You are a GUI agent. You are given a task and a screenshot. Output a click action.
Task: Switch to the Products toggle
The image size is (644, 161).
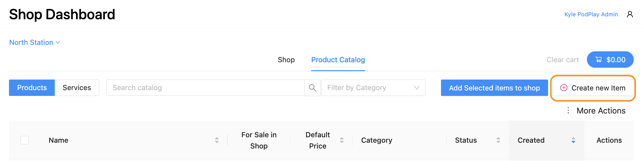coord(32,88)
